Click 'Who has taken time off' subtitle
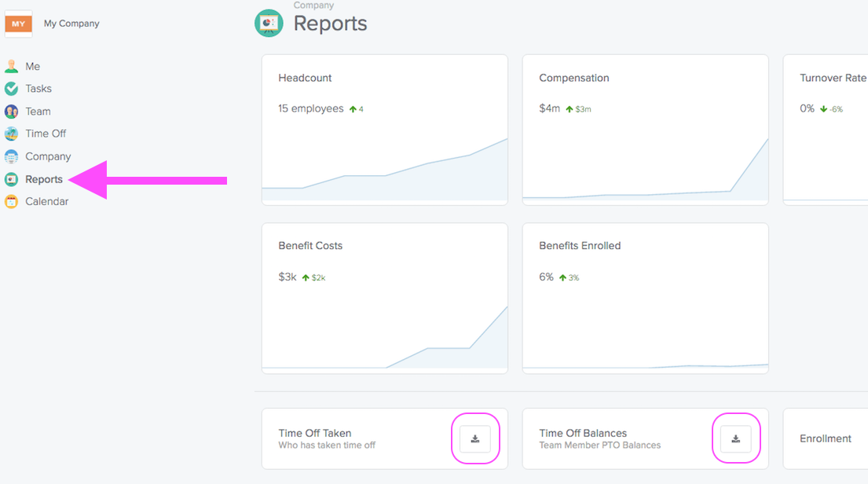 [327, 445]
